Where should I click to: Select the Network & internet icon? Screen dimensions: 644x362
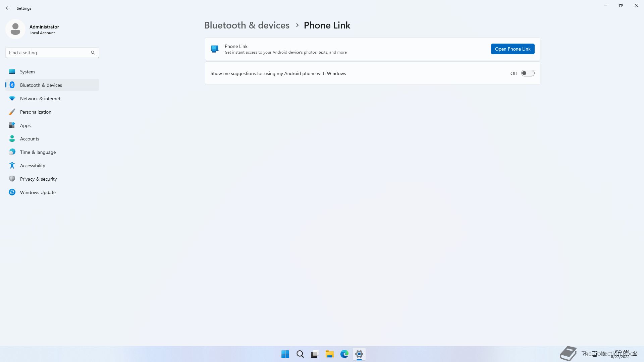12,98
